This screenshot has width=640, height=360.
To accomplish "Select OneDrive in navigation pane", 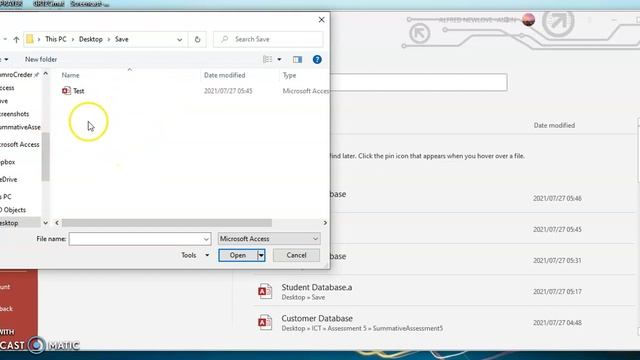I will pos(9,180).
